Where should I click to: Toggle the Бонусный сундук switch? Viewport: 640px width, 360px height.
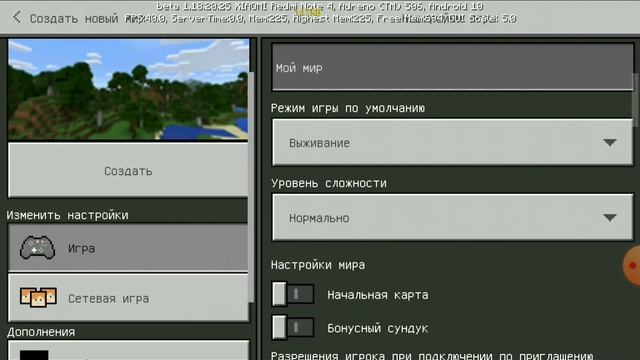pos(293,327)
